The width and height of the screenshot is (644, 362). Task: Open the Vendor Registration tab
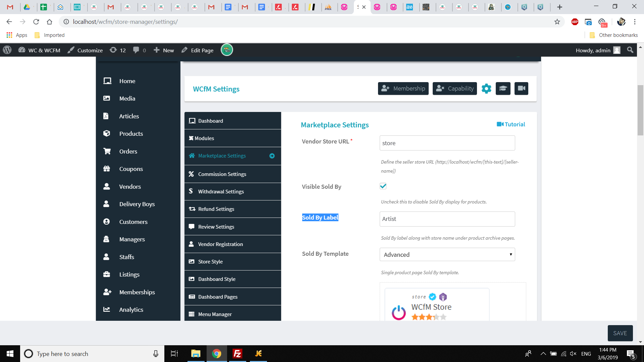[x=233, y=244]
